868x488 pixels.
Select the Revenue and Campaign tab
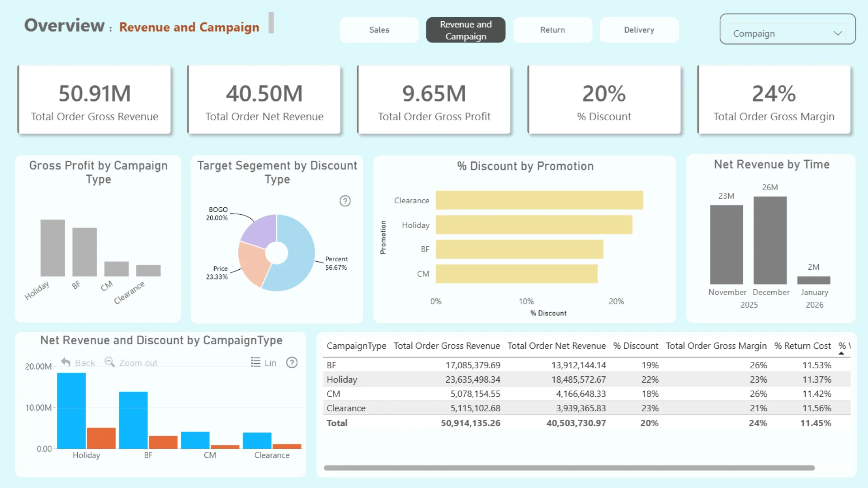click(x=466, y=30)
